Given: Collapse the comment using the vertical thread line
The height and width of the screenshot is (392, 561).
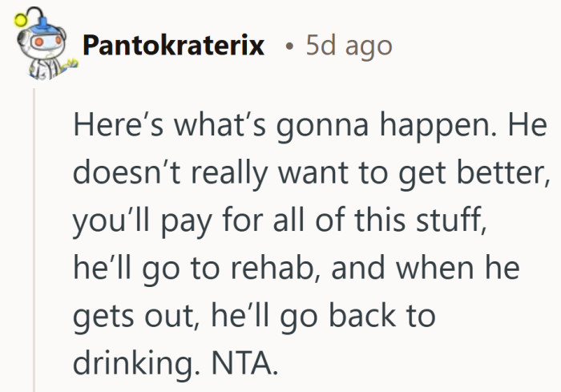Looking at the screenshot, I should click(34, 240).
